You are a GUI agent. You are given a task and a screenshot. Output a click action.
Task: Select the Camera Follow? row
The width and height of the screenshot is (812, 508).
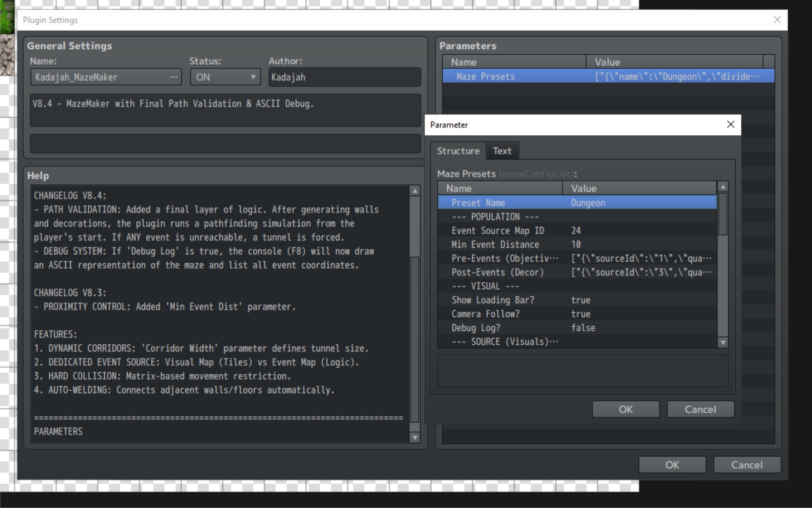coord(577,314)
